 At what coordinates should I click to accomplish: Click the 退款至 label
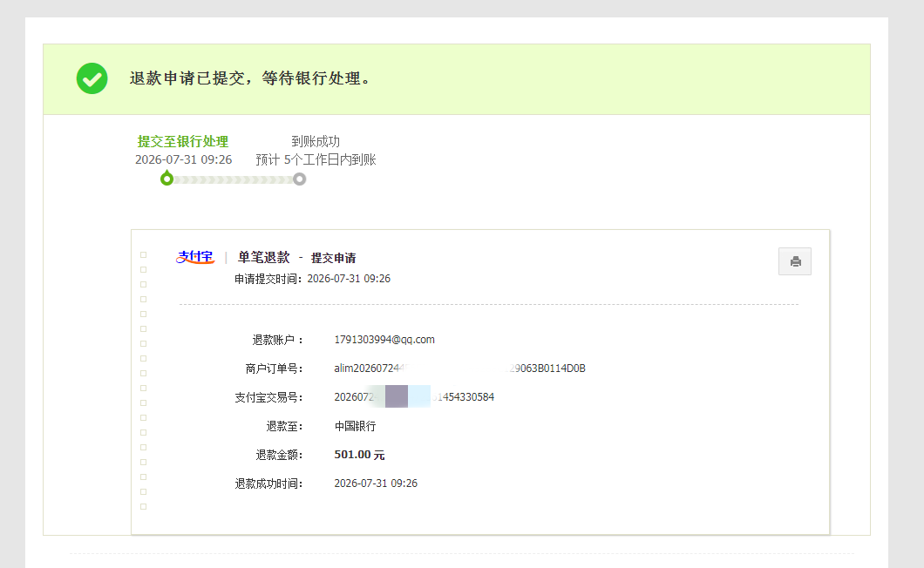coord(284,426)
